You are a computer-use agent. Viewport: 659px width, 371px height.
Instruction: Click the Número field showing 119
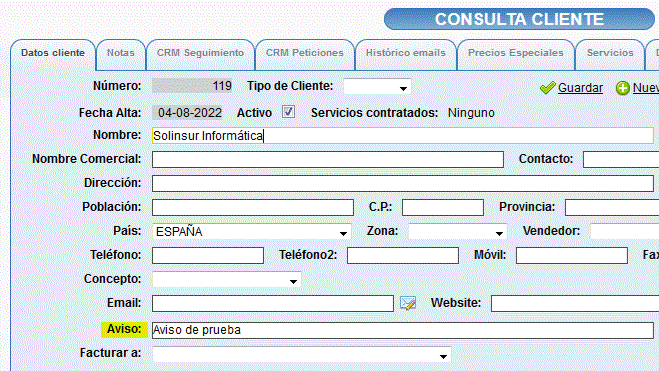click(192, 86)
